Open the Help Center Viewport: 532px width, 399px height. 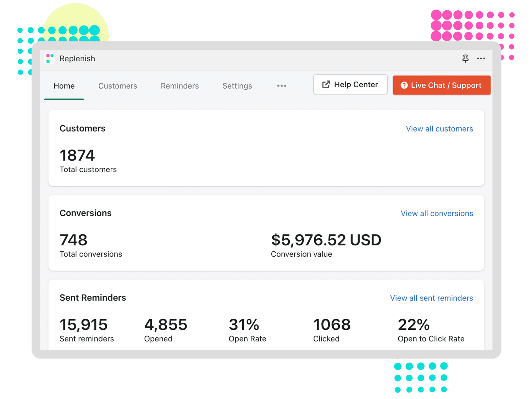(350, 84)
